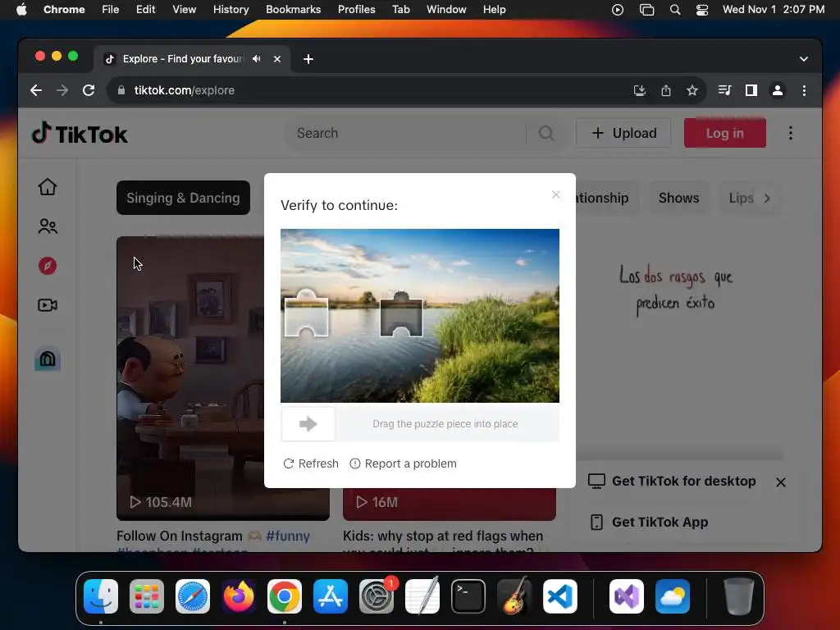Open the TikTok Home feed icon
This screenshot has height=630, width=840.
click(x=47, y=187)
